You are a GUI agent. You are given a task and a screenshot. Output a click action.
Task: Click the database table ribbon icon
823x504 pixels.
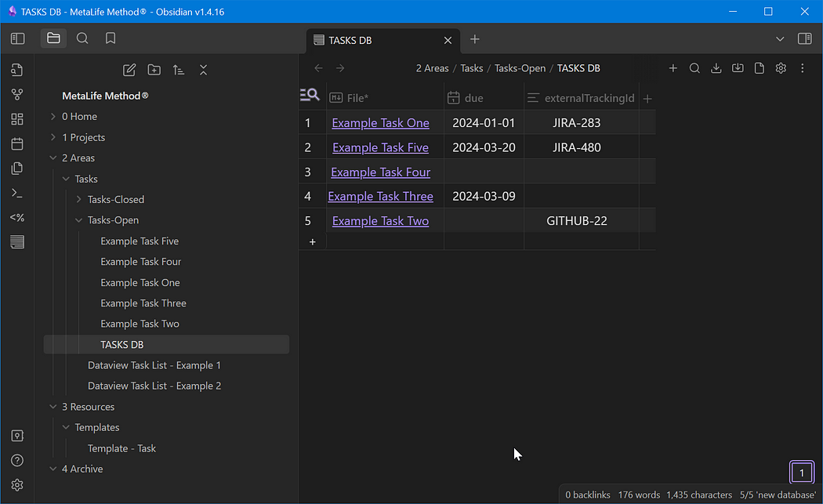coord(16,242)
